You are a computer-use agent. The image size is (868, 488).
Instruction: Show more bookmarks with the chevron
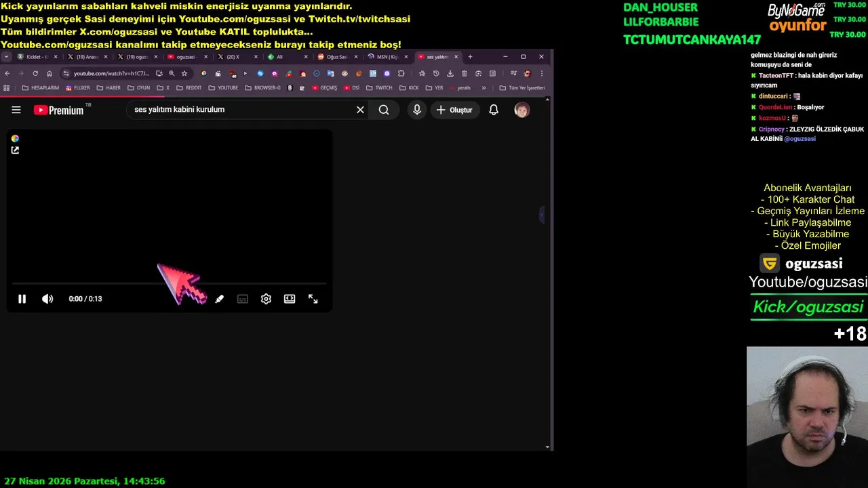484,88
